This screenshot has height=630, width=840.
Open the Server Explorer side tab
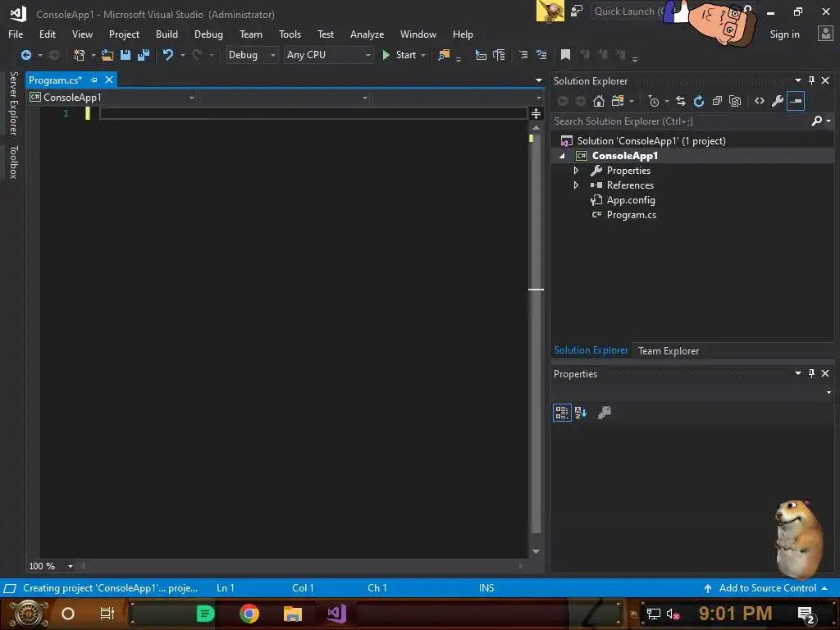13,103
